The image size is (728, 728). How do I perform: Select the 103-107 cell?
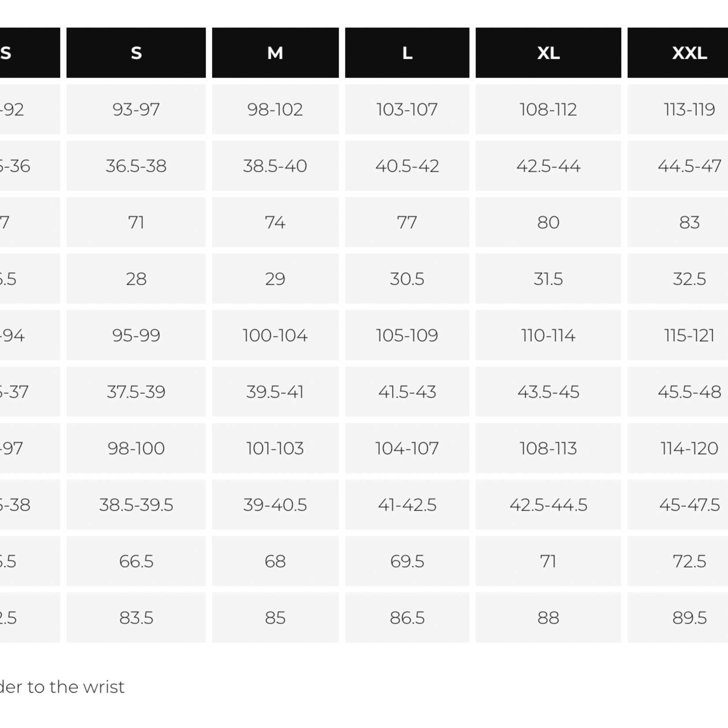click(x=407, y=109)
